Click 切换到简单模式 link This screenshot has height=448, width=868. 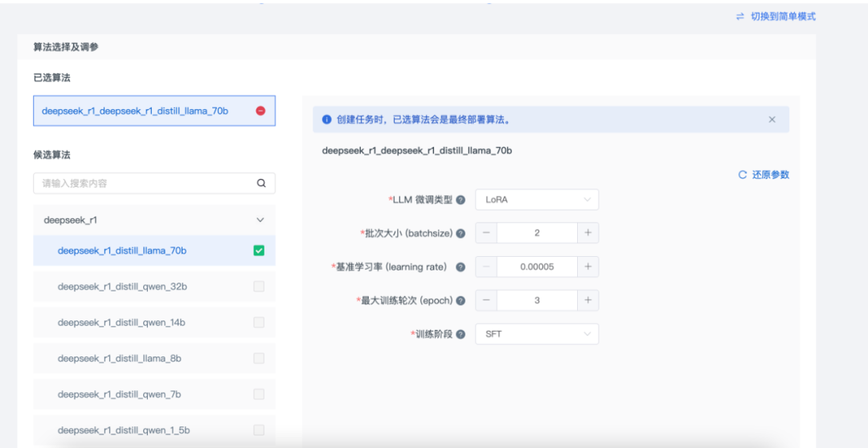[783, 17]
